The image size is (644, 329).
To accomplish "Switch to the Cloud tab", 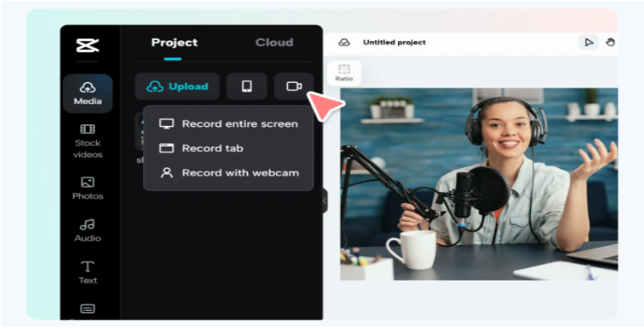I will [x=274, y=42].
